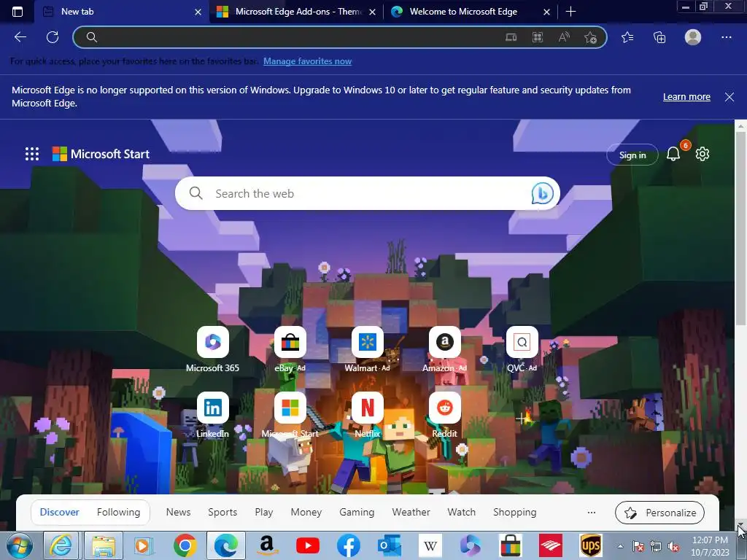Open the eBay quick link
This screenshot has width=747, height=560.
click(x=290, y=349)
